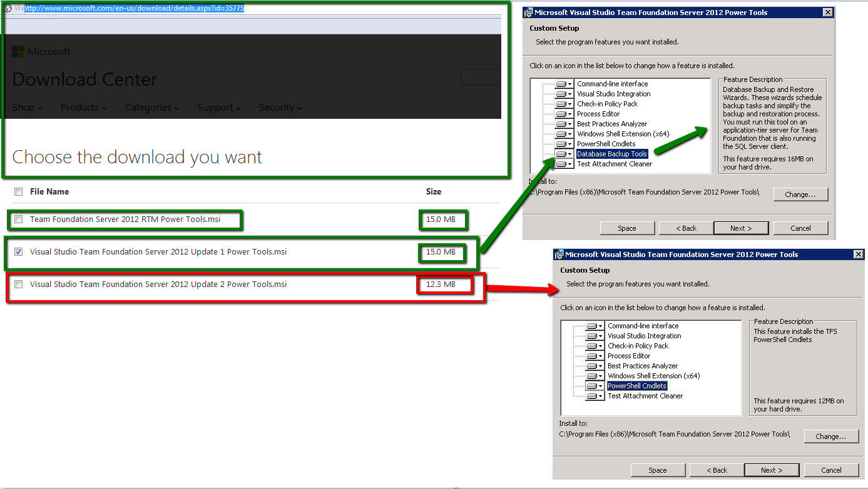Select Check-in Policy Pack label in lower feature tree

click(638, 346)
